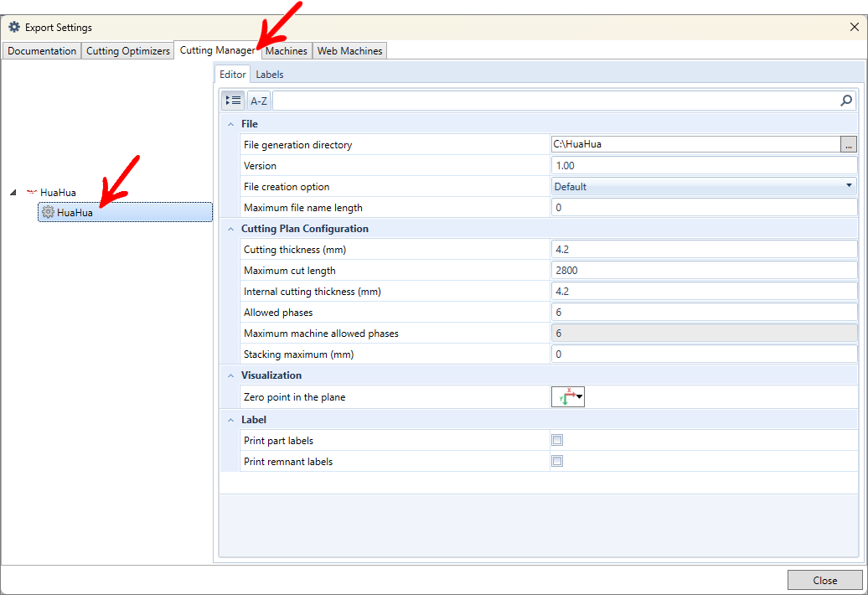This screenshot has width=868, height=595.
Task: Click the 'Maximum cut length' label
Action: (290, 271)
